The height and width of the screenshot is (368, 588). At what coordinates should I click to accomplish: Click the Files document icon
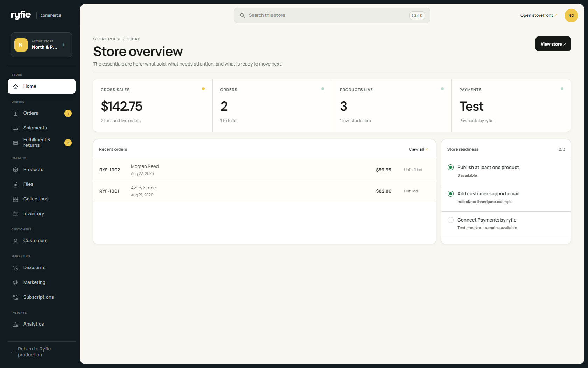[x=15, y=184]
